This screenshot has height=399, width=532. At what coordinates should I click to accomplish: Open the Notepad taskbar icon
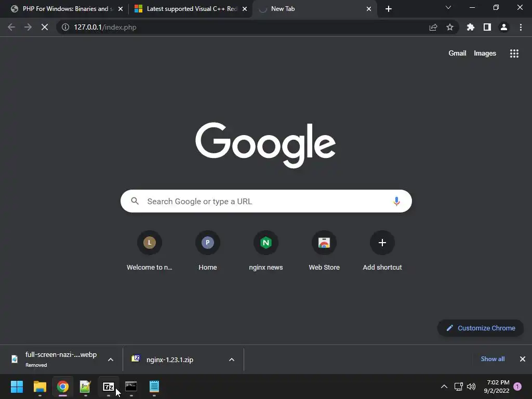[x=154, y=387]
